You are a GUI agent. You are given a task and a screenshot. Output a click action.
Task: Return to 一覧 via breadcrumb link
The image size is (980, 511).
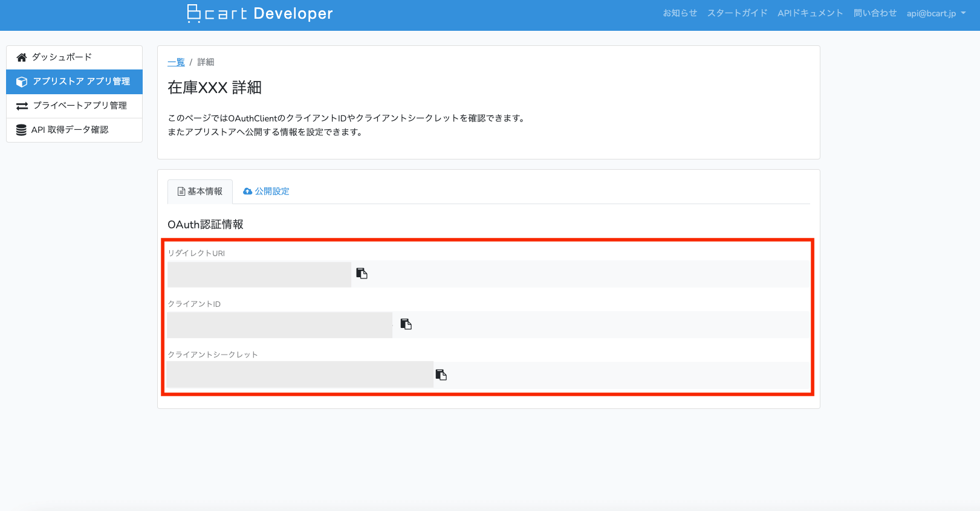[176, 62]
